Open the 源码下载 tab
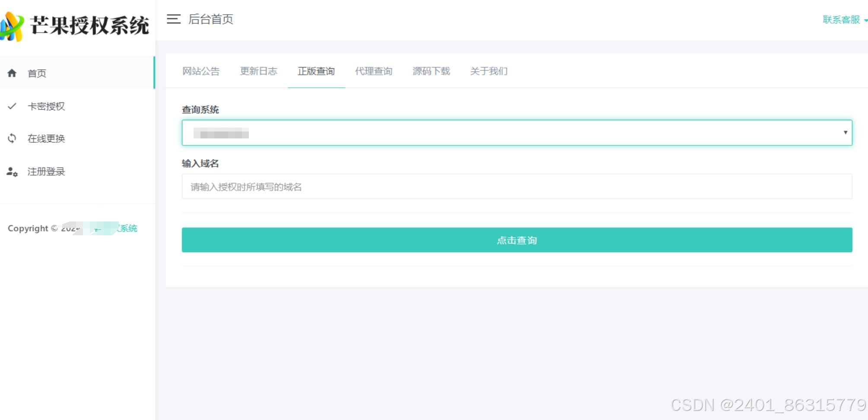This screenshot has height=420, width=868. point(431,71)
